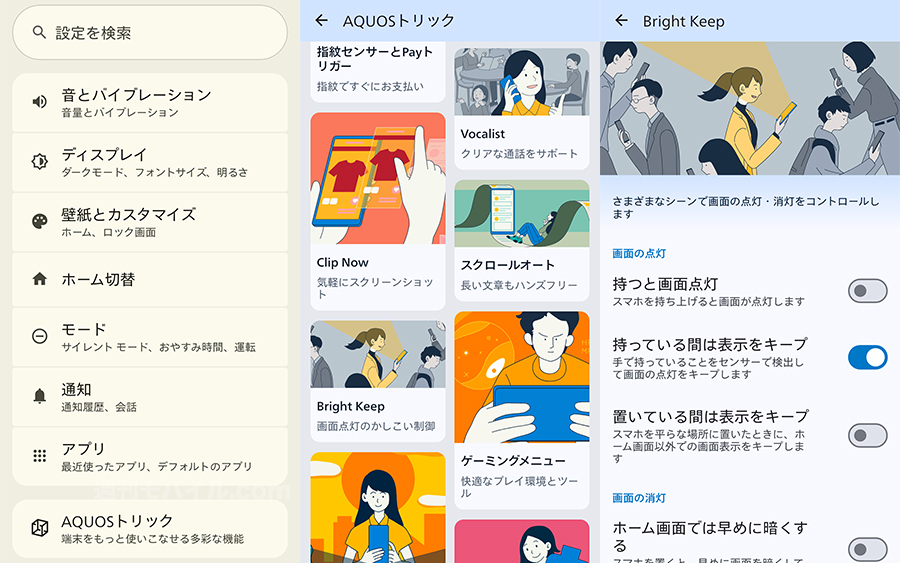Image resolution: width=900 pixels, height=563 pixels.
Task: Click the apps grid icon
Action: click(x=40, y=456)
